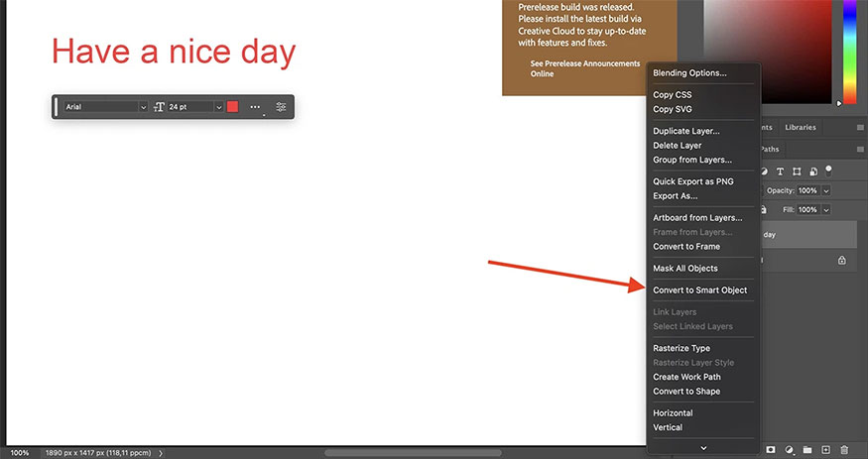Toggle layer filtering on or off
This screenshot has height=459, width=868.
(828, 170)
